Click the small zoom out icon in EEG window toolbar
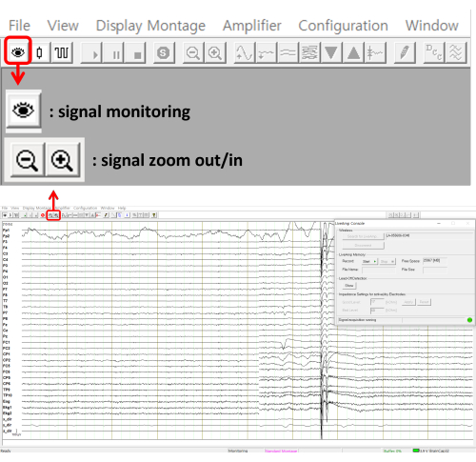The height and width of the screenshot is (462, 476). point(50,215)
